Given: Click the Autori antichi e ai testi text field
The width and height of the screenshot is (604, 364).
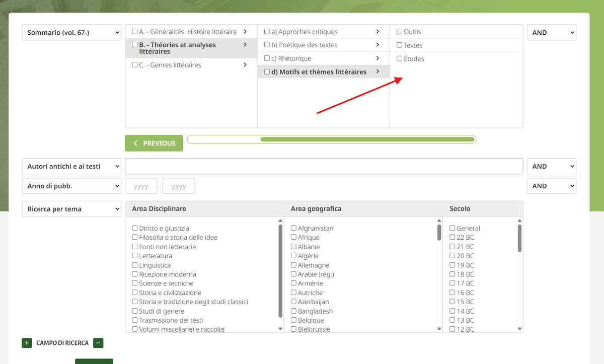Looking at the screenshot, I should (324, 166).
